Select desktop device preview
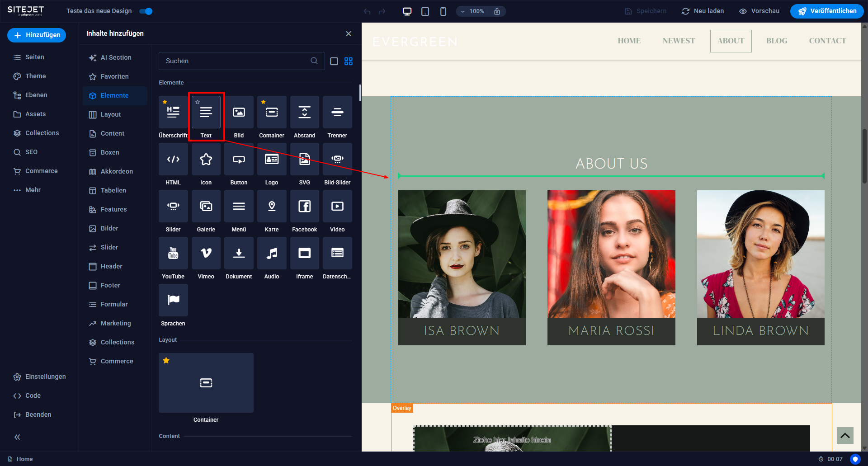Image resolution: width=868 pixels, height=466 pixels. [407, 11]
